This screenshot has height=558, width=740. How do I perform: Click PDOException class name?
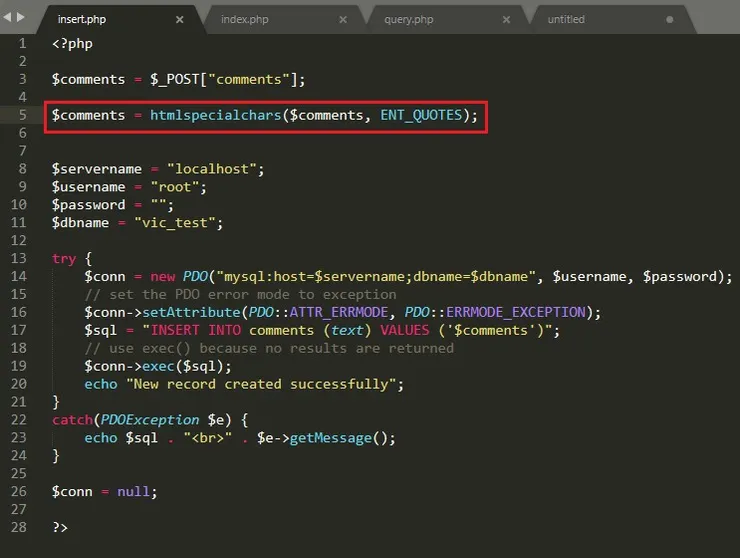(150, 420)
